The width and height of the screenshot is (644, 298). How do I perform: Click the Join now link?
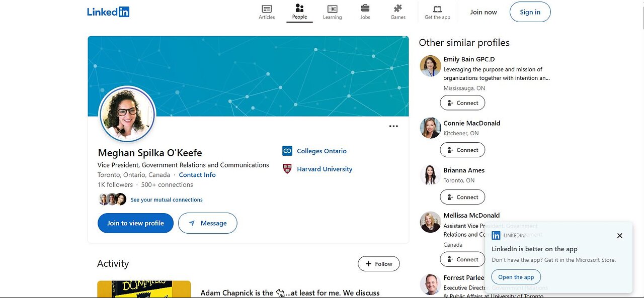pyautogui.click(x=484, y=12)
